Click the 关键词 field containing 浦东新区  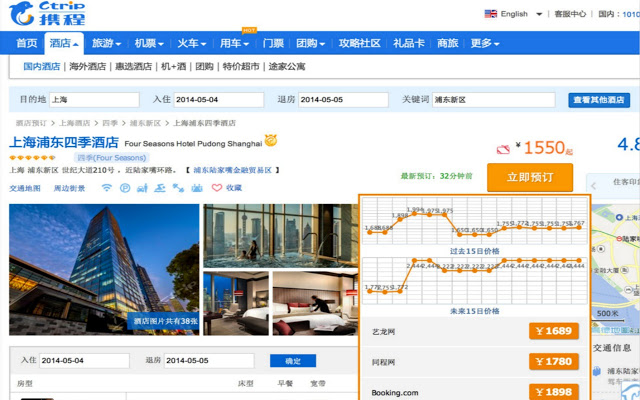[493, 100]
